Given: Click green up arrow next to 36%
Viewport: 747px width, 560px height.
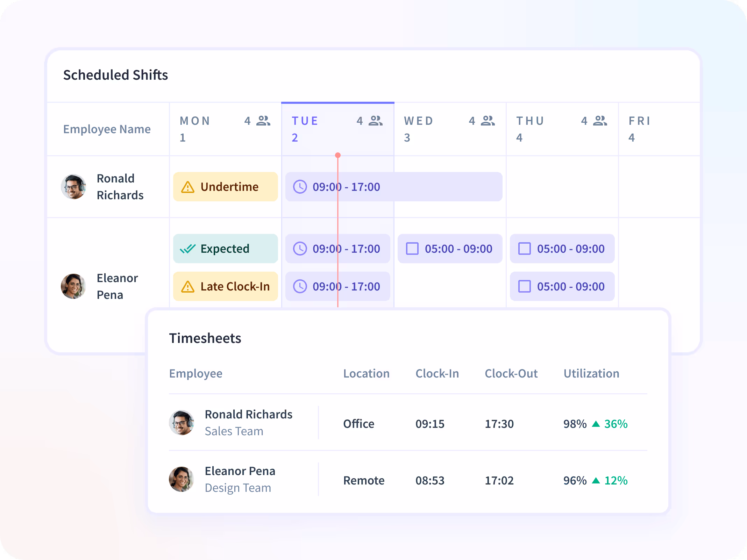Looking at the screenshot, I should click(x=596, y=424).
